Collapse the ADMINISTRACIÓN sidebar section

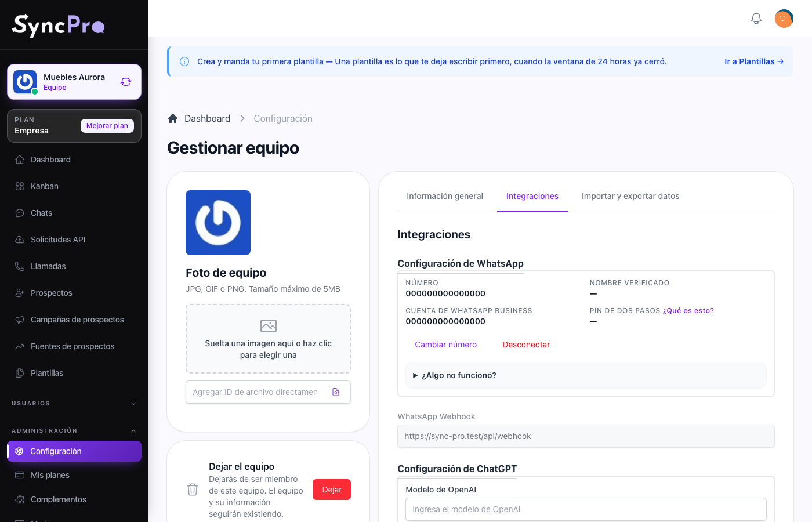[x=74, y=430]
